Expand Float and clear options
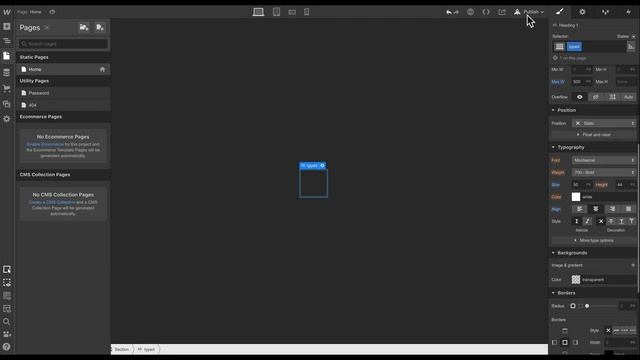Screen dimensions: 640x360 click(x=594, y=135)
